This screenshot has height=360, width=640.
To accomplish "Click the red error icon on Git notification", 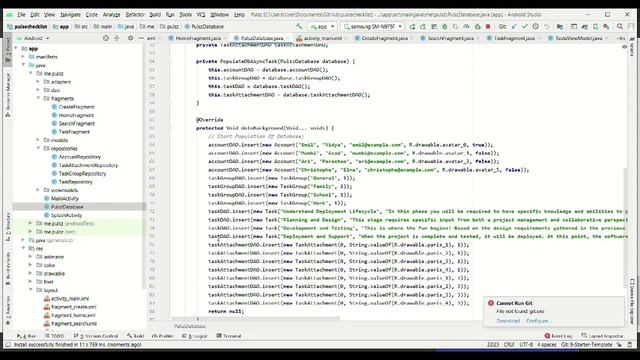I will point(491,303).
